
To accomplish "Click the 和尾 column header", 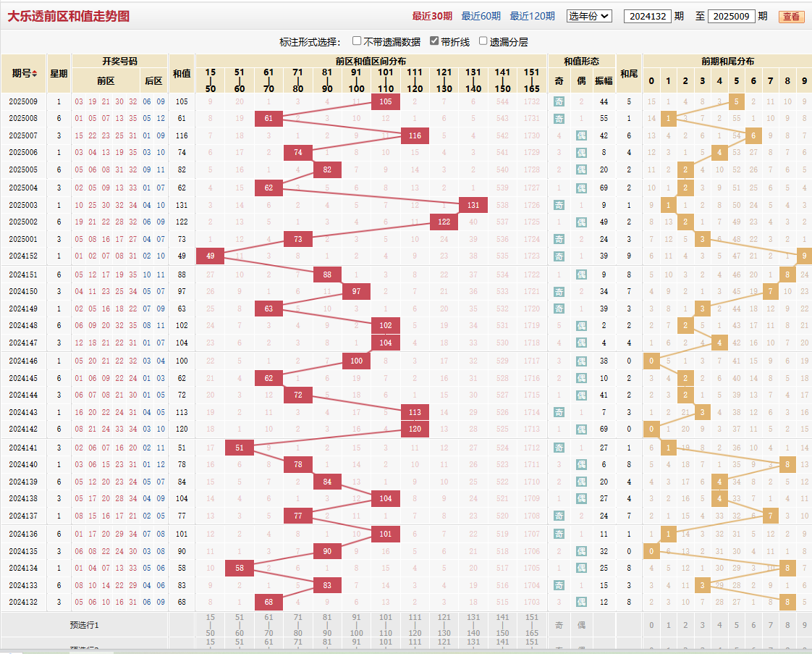I will [x=629, y=74].
